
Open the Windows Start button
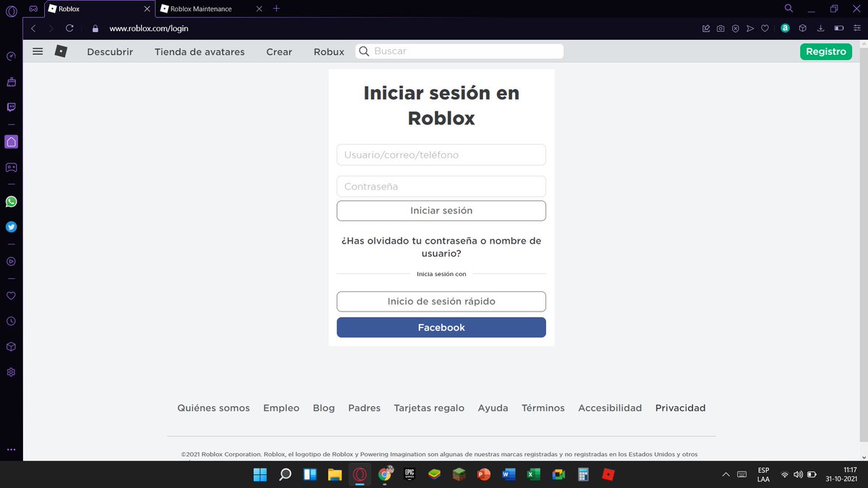pos(260,475)
